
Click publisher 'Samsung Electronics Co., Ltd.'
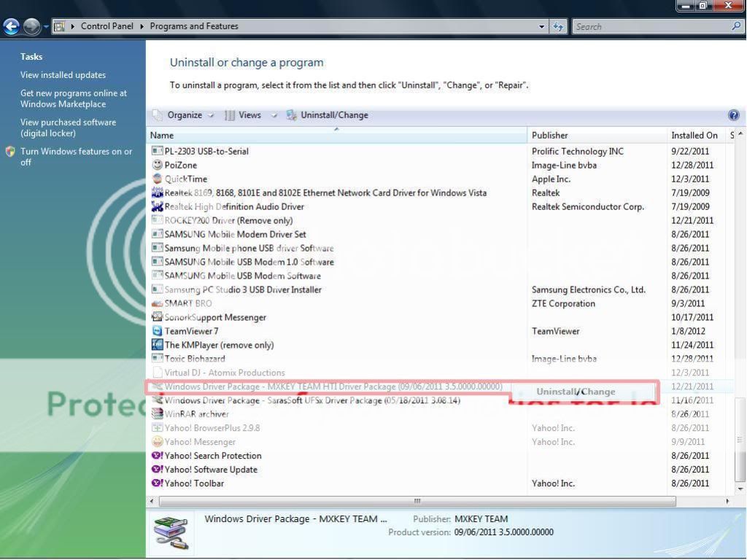(589, 289)
